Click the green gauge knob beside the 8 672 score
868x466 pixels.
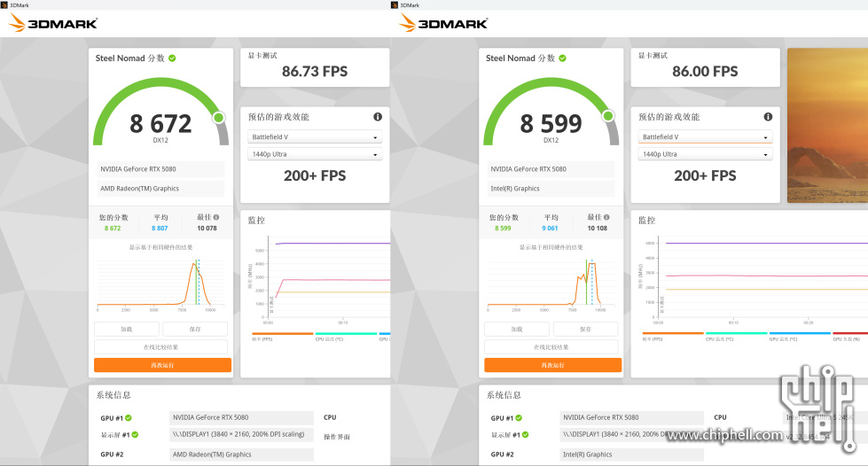(219, 117)
